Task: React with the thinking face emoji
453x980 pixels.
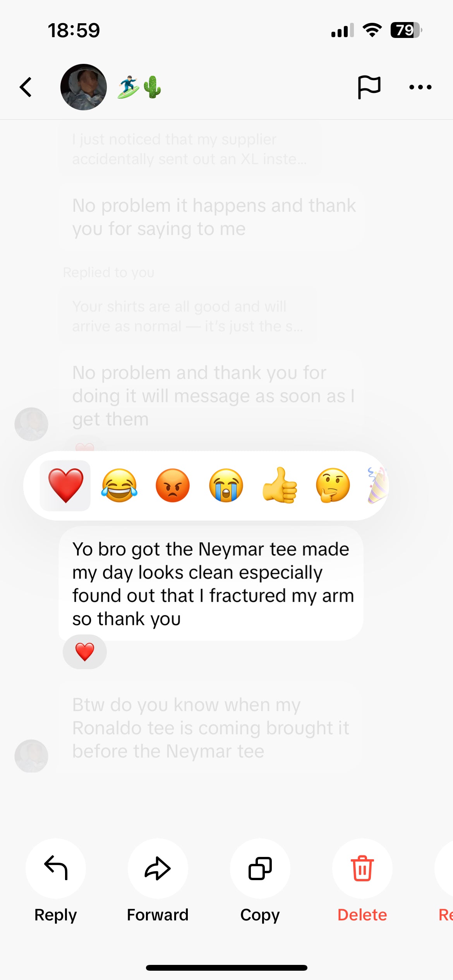Action: 333,485
